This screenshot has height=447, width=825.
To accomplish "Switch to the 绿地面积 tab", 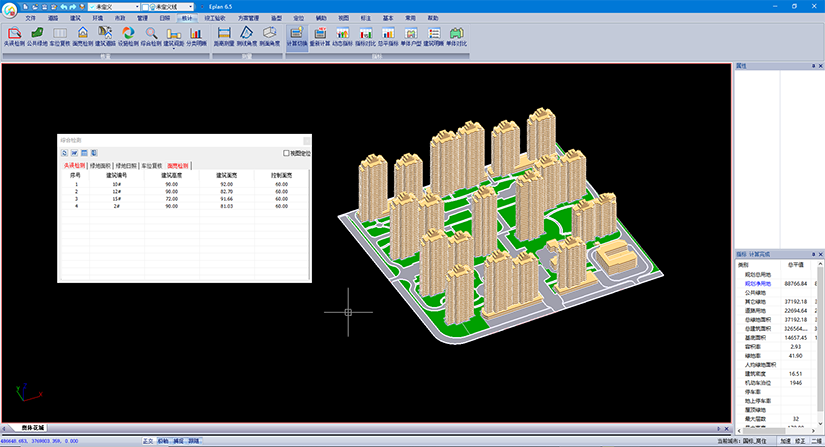I will coord(100,165).
